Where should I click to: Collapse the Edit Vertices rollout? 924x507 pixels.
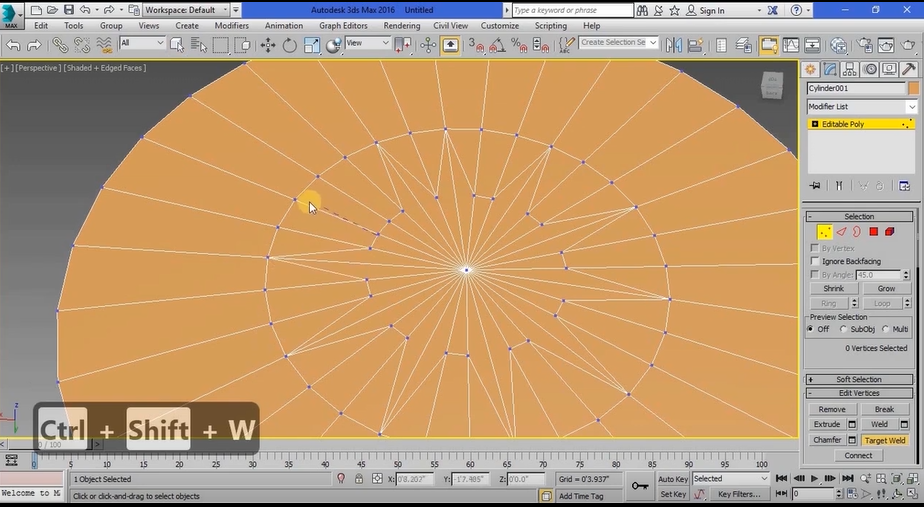pyautogui.click(x=859, y=393)
